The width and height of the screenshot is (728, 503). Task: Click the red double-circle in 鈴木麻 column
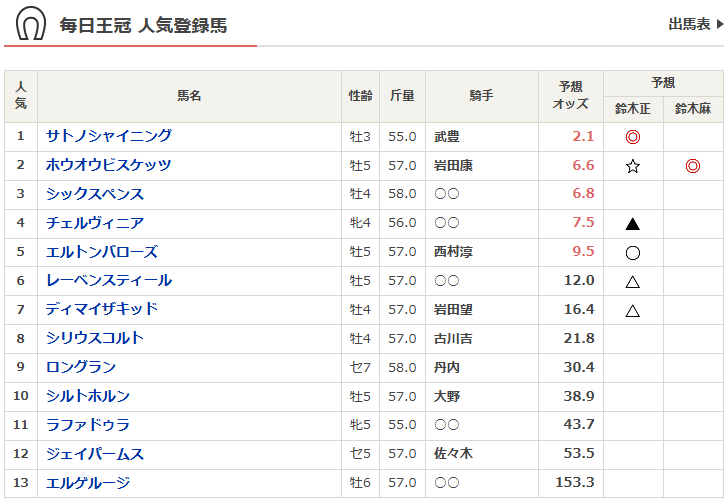(x=692, y=166)
